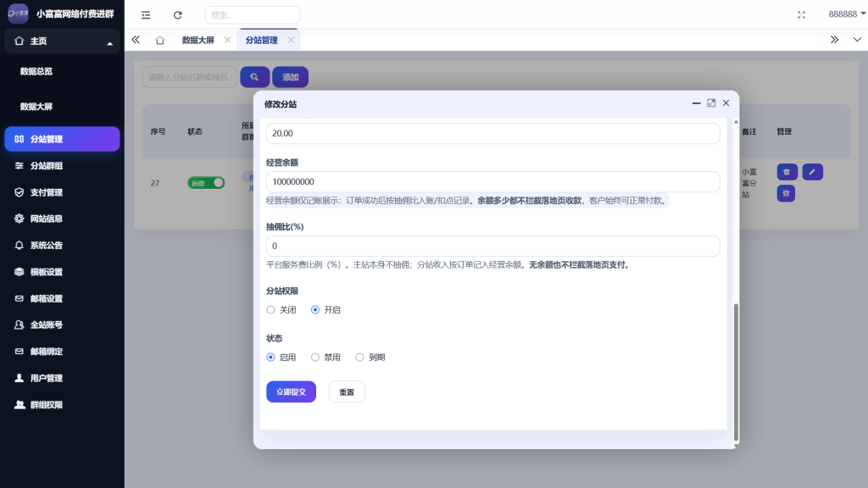
Task: Open 分站管理 sidebar item
Action: [x=62, y=139]
